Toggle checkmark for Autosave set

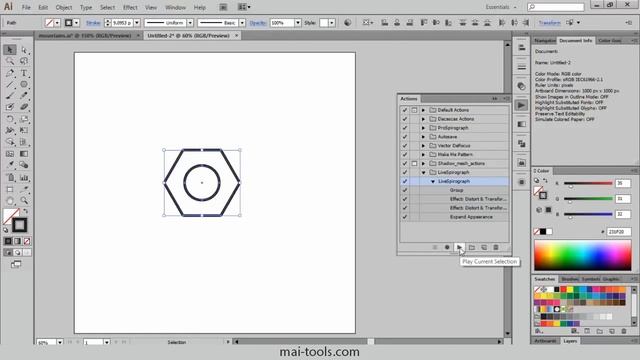coord(404,137)
